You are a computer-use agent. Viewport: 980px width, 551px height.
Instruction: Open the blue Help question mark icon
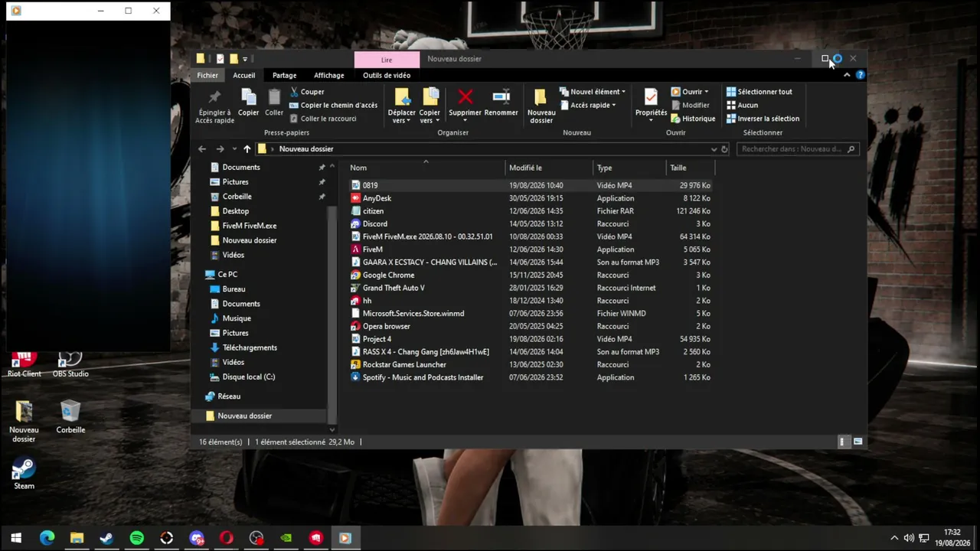[x=861, y=75]
